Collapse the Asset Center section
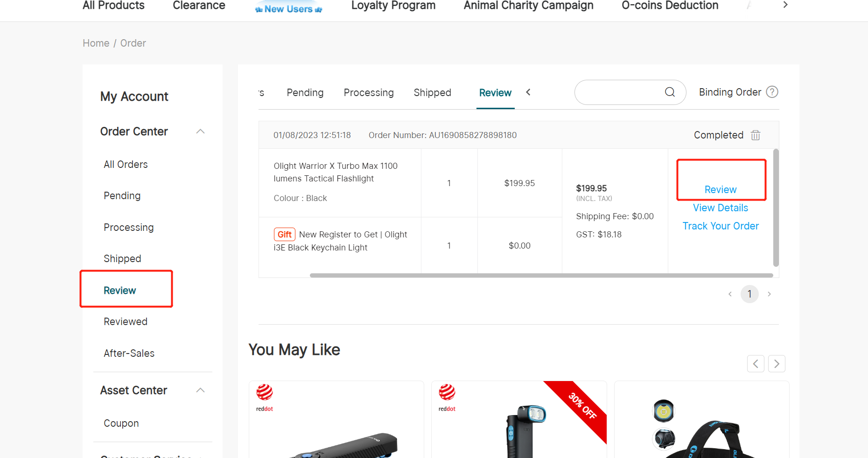 pyautogui.click(x=201, y=390)
